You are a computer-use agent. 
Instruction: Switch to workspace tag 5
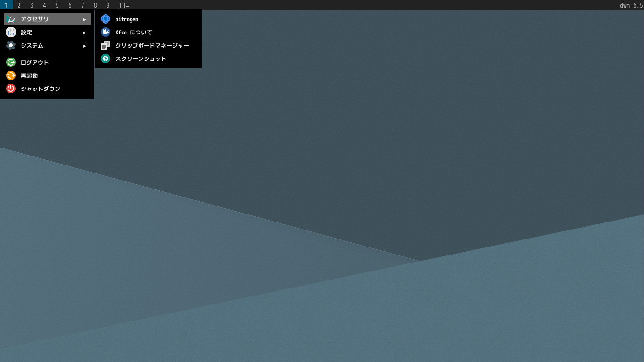pos(57,5)
